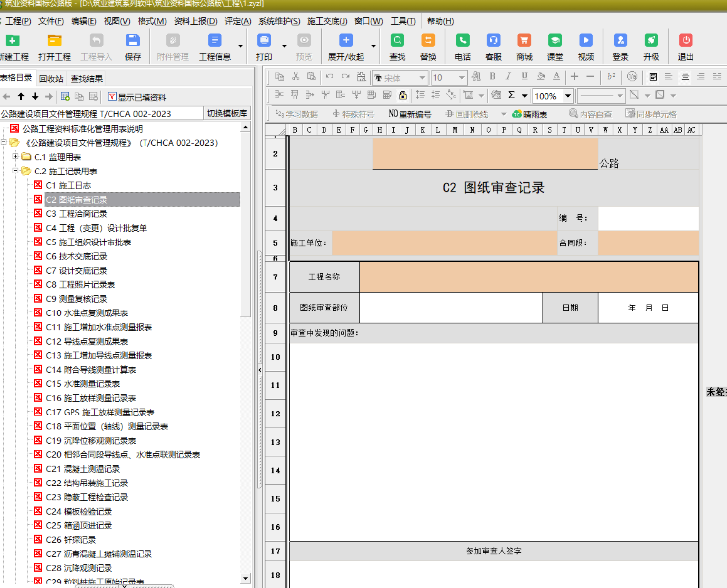Open the 视频 video icon

[585, 41]
